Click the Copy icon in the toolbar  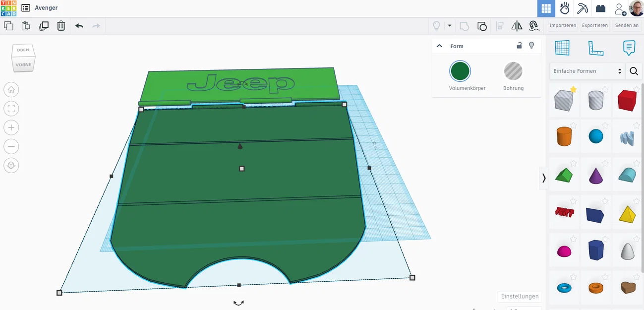tap(8, 26)
